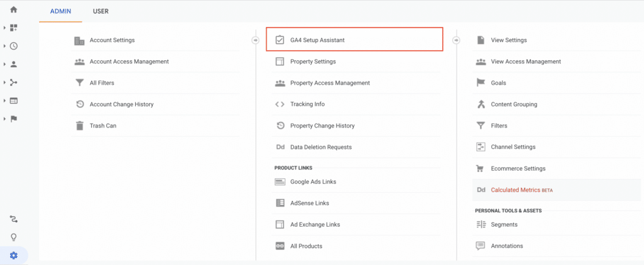644x265 pixels.
Task: Click the Google Ads Links icon
Action: tap(280, 181)
